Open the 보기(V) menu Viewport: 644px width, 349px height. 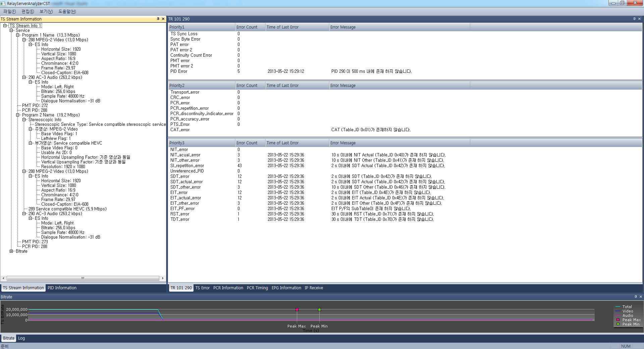coord(46,11)
